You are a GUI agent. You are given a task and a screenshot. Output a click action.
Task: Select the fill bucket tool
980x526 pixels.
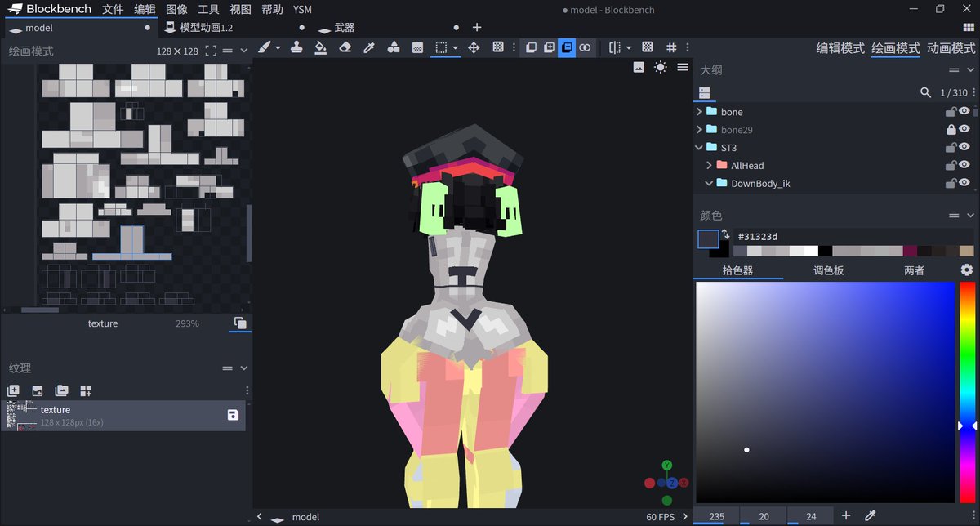320,48
